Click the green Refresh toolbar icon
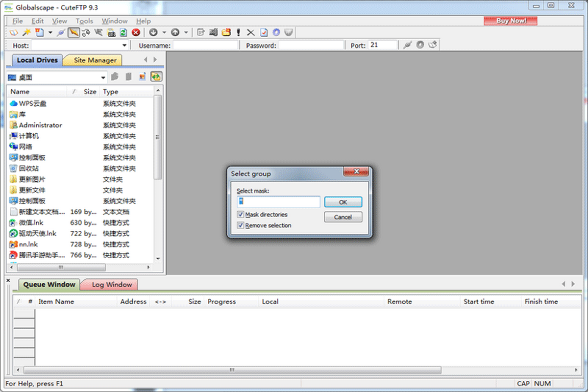The width and height of the screenshot is (588, 392). click(123, 33)
